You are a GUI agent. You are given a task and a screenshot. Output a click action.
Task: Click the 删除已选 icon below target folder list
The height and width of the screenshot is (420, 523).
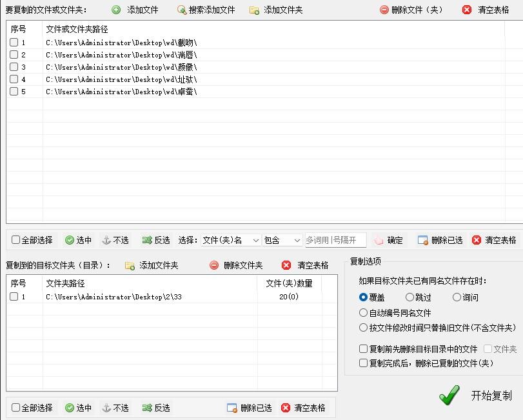point(232,408)
